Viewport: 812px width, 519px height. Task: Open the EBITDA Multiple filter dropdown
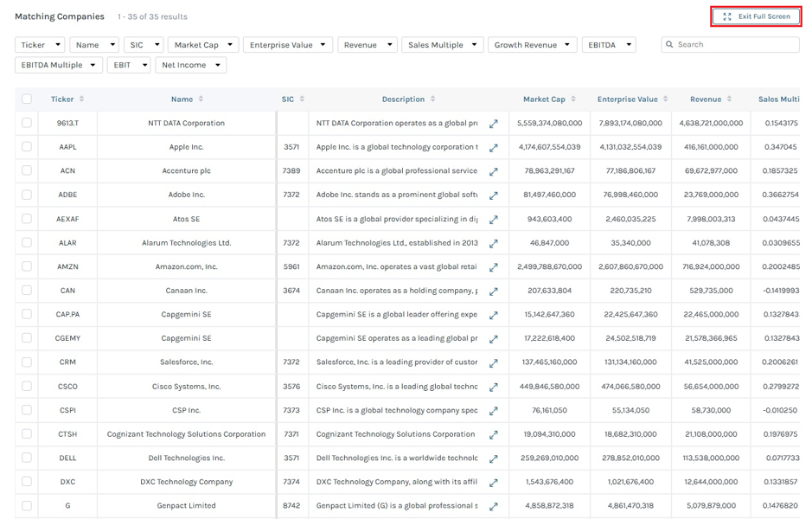[x=59, y=65]
